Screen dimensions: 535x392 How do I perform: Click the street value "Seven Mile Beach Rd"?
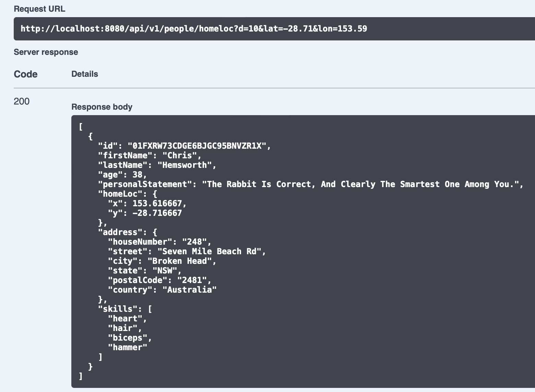point(209,252)
